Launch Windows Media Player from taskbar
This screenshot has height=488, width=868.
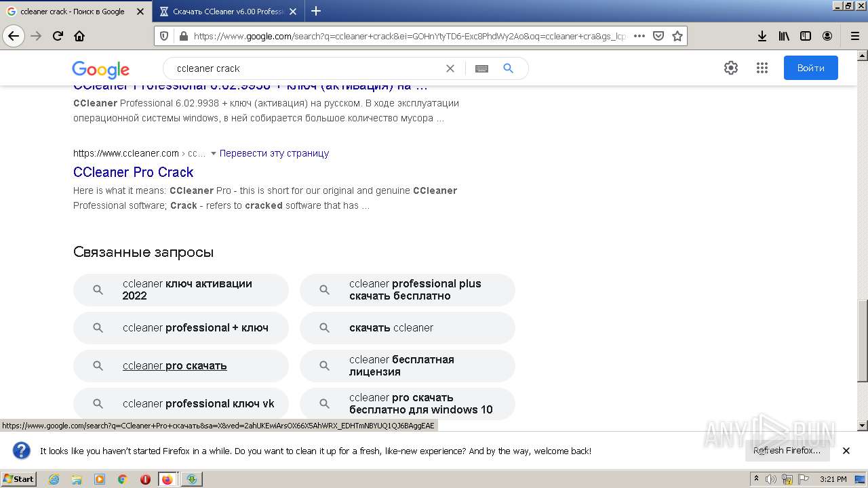[100, 479]
